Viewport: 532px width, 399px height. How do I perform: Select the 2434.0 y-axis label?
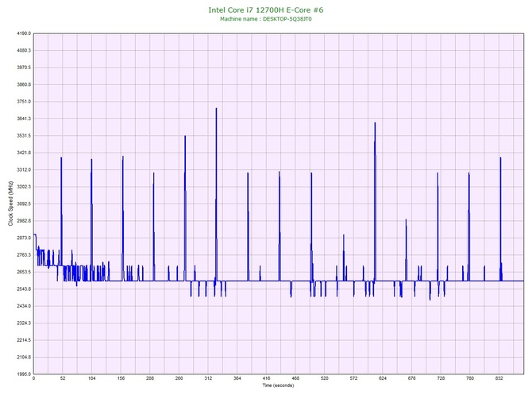coord(24,306)
